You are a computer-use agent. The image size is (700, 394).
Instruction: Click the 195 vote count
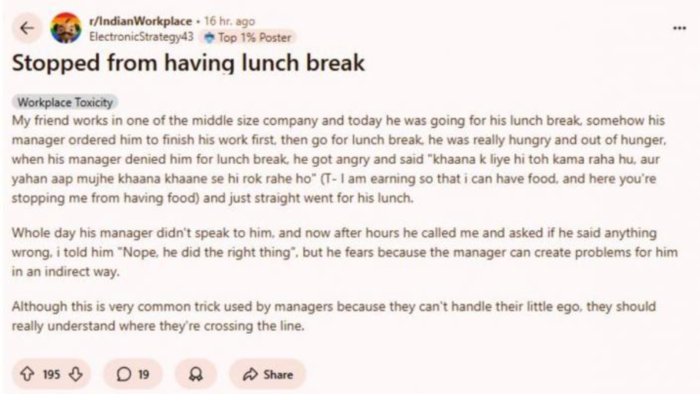[x=51, y=374]
